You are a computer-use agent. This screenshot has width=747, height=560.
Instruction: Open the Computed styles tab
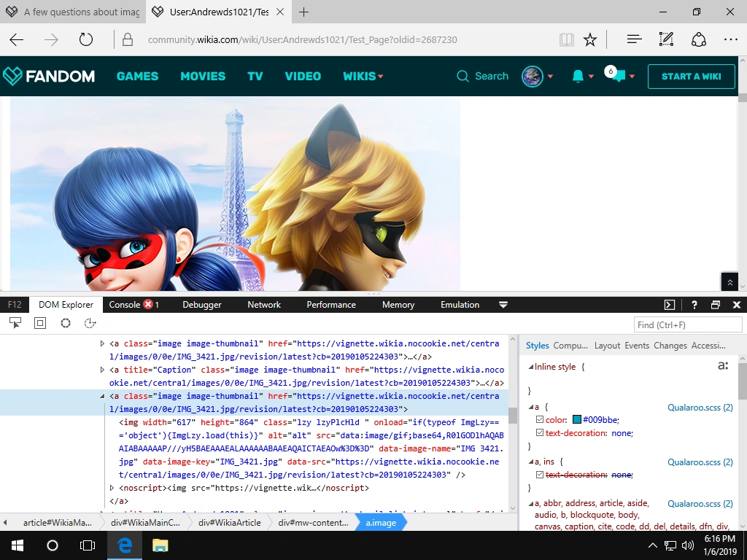click(x=570, y=346)
